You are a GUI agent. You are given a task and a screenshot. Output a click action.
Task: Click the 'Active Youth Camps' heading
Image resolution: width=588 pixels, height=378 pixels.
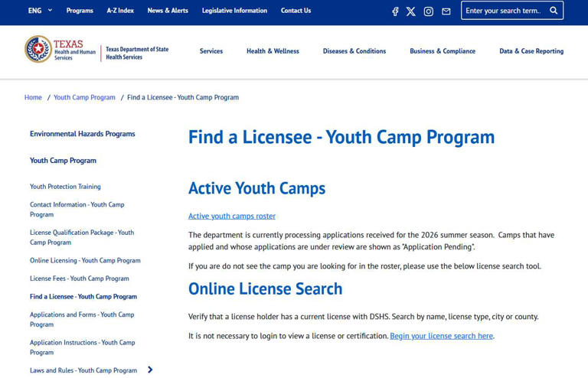[257, 188]
